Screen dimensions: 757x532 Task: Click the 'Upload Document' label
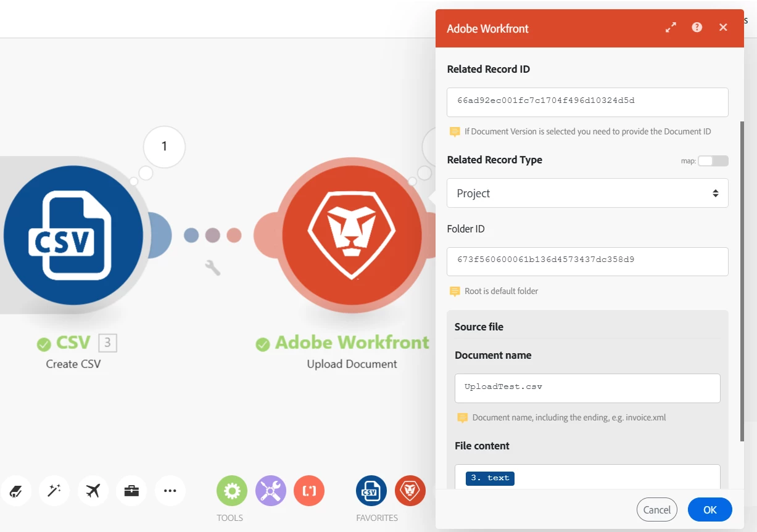[x=352, y=364]
